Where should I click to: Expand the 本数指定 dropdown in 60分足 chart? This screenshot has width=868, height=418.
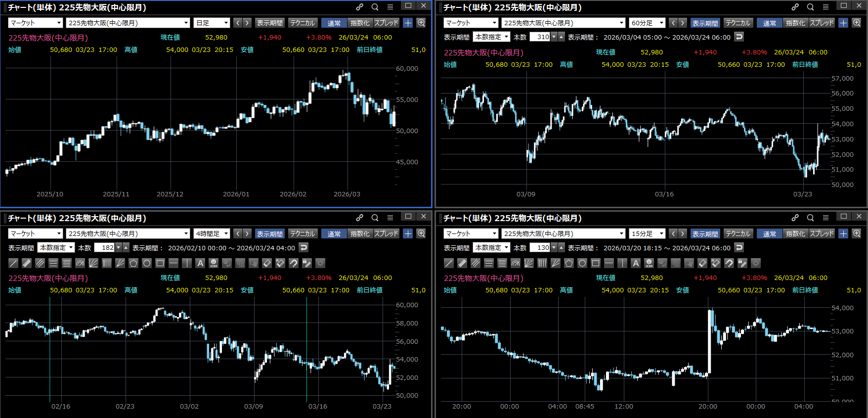point(491,37)
